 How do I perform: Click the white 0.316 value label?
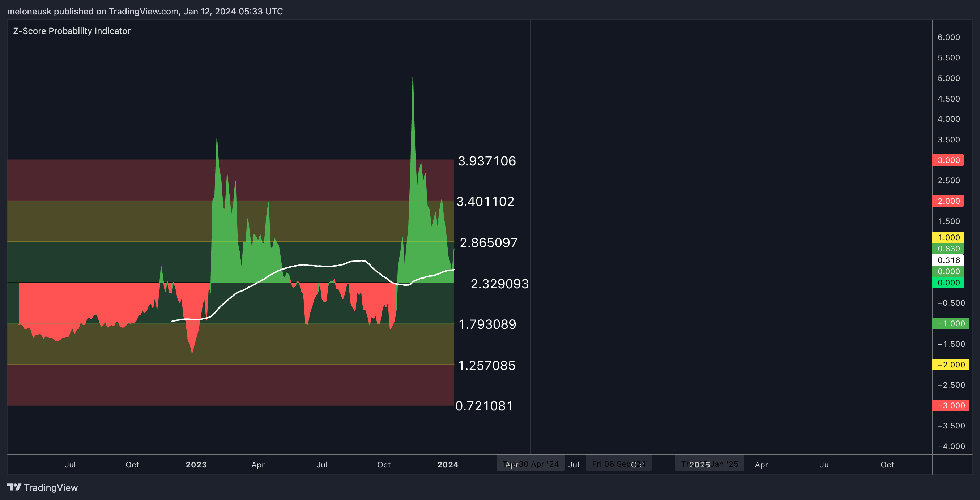(x=948, y=260)
